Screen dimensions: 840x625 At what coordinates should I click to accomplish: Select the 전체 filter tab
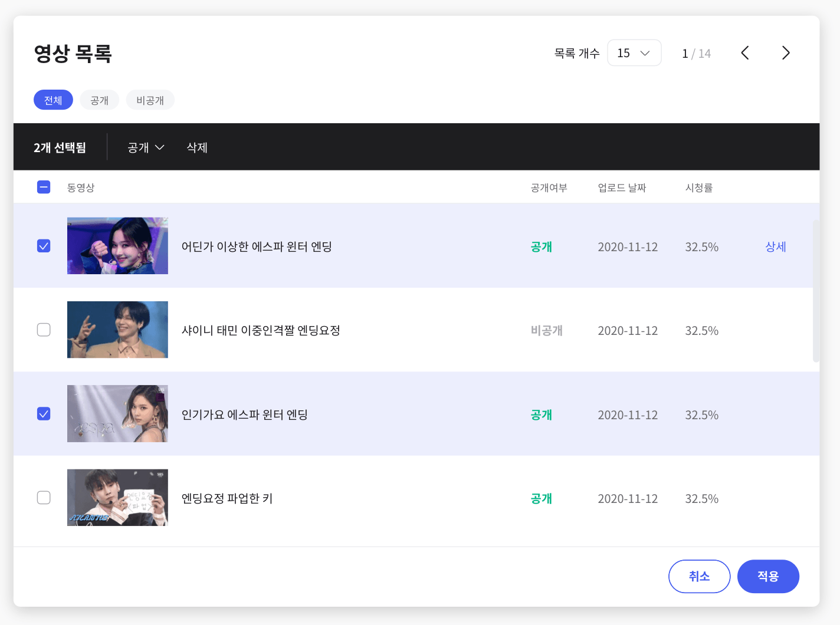53,100
